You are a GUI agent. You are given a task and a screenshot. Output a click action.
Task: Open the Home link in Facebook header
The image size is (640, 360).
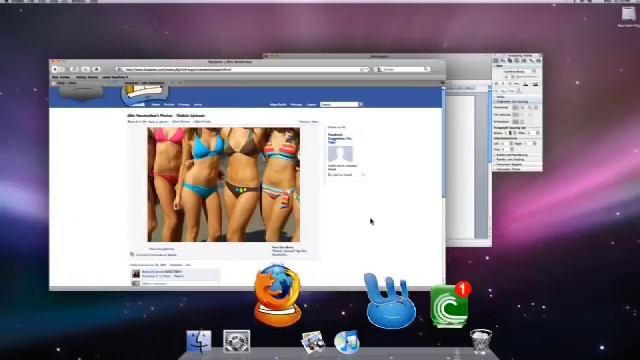click(x=156, y=104)
